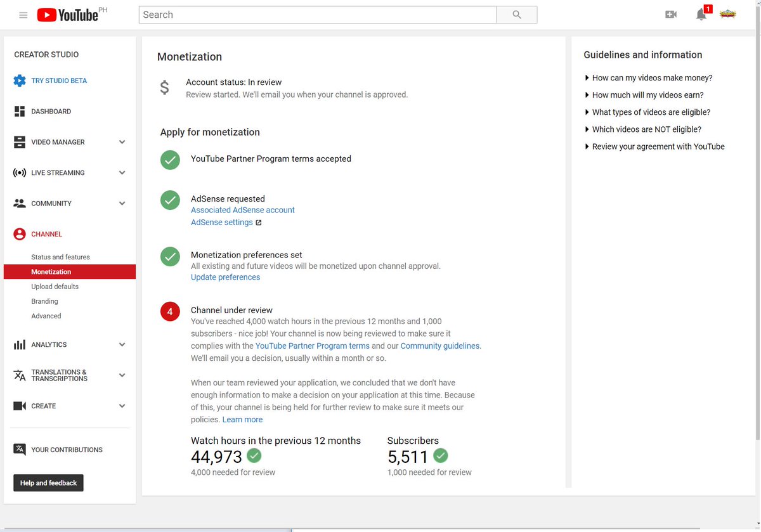Open YouTube Partner Program terms link
Viewport: 761px width, 532px height.
(x=313, y=346)
